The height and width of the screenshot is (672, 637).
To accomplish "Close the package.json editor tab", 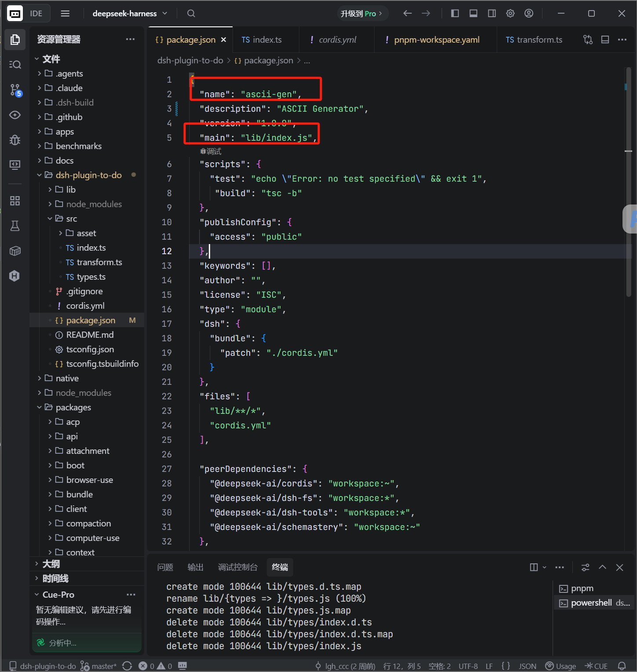I will [223, 40].
